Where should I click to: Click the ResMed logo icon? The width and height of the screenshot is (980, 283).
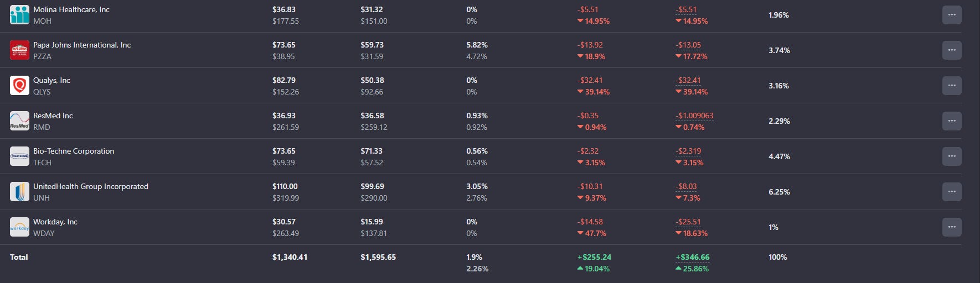click(19, 121)
